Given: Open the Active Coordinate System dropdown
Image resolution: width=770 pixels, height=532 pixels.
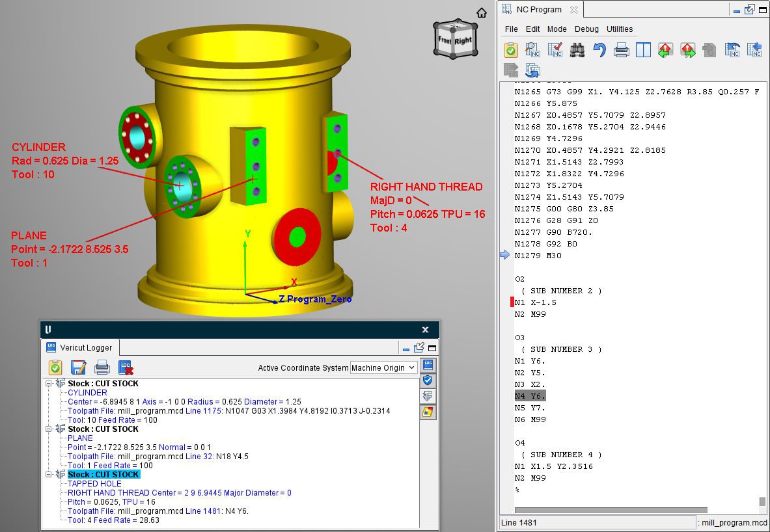Looking at the screenshot, I should pyautogui.click(x=384, y=368).
